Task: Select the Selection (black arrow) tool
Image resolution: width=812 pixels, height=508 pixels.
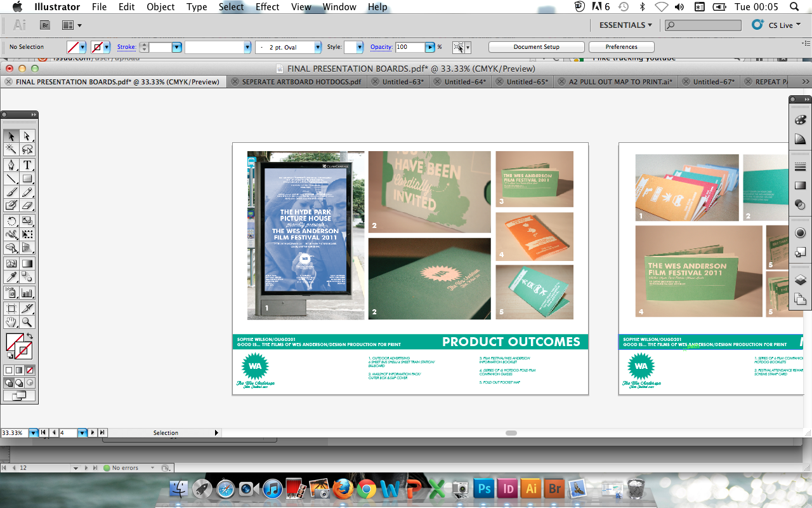Action: point(11,136)
